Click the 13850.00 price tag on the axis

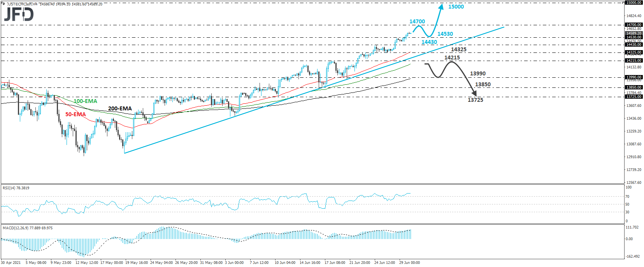coord(634,87)
